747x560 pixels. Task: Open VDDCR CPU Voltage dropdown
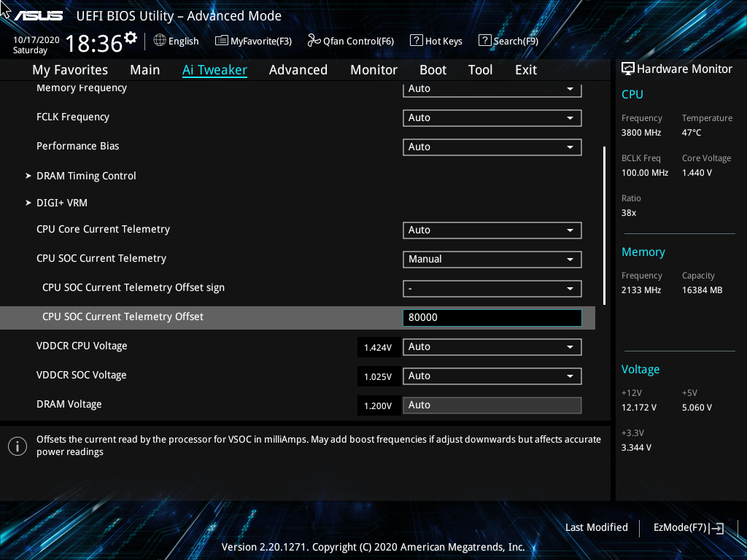point(492,347)
